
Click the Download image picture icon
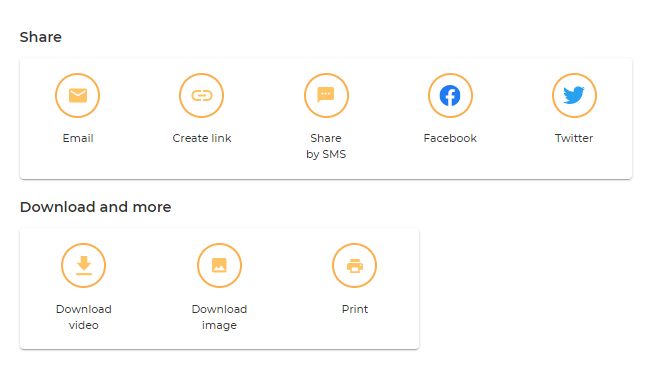[219, 265]
